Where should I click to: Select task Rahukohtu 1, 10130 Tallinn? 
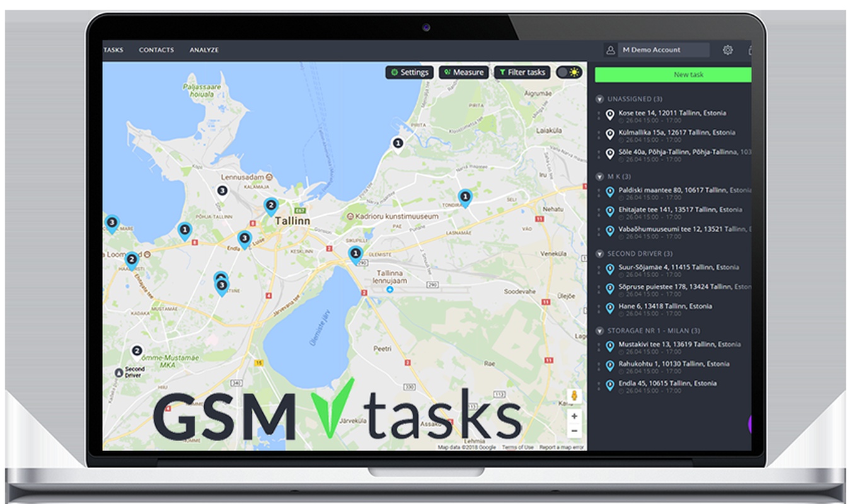pos(674,364)
